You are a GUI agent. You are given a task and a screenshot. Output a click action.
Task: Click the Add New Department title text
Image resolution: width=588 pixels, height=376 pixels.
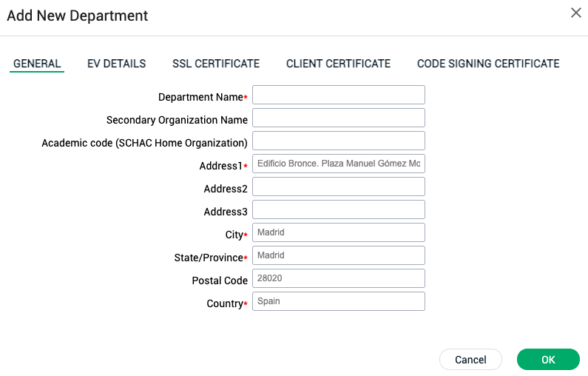[78, 16]
